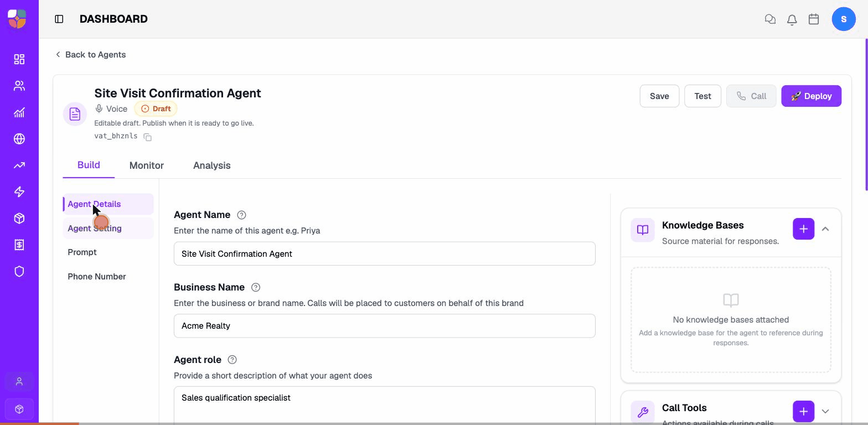Click the Test button
Screen dimensions: 868x425
(703, 96)
